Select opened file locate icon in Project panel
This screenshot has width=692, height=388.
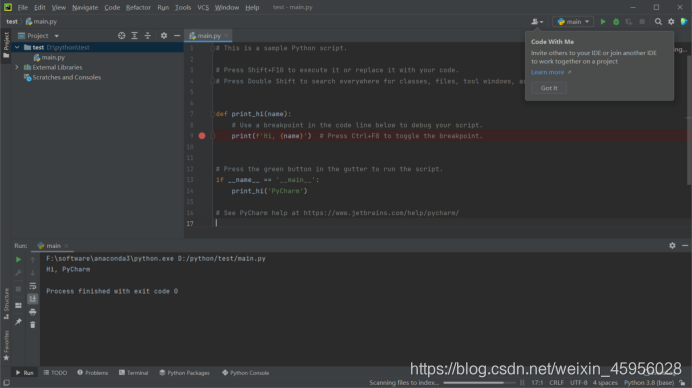click(x=121, y=36)
